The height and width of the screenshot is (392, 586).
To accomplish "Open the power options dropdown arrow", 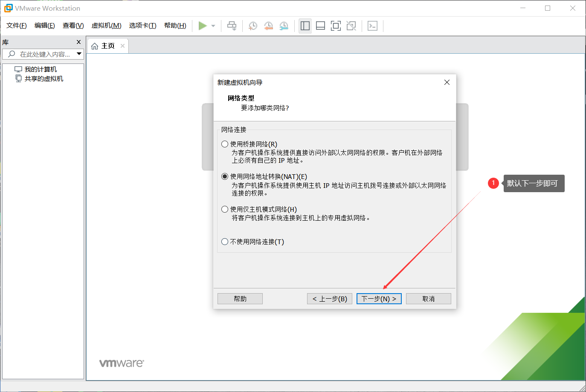I will point(213,26).
